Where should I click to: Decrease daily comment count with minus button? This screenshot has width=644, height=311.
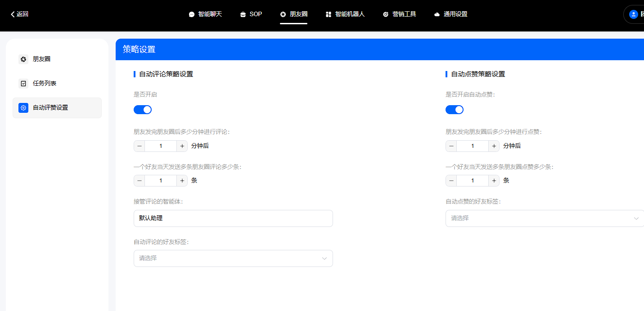tap(139, 180)
